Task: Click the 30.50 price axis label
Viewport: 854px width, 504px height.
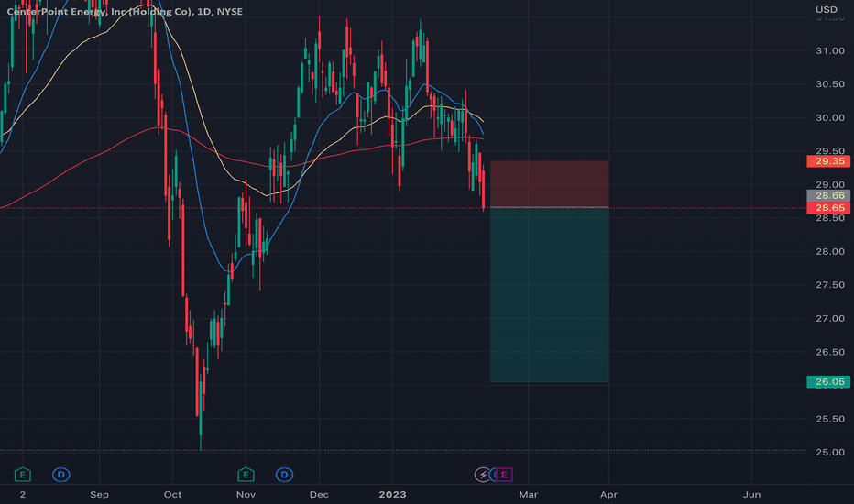Action: (830, 84)
